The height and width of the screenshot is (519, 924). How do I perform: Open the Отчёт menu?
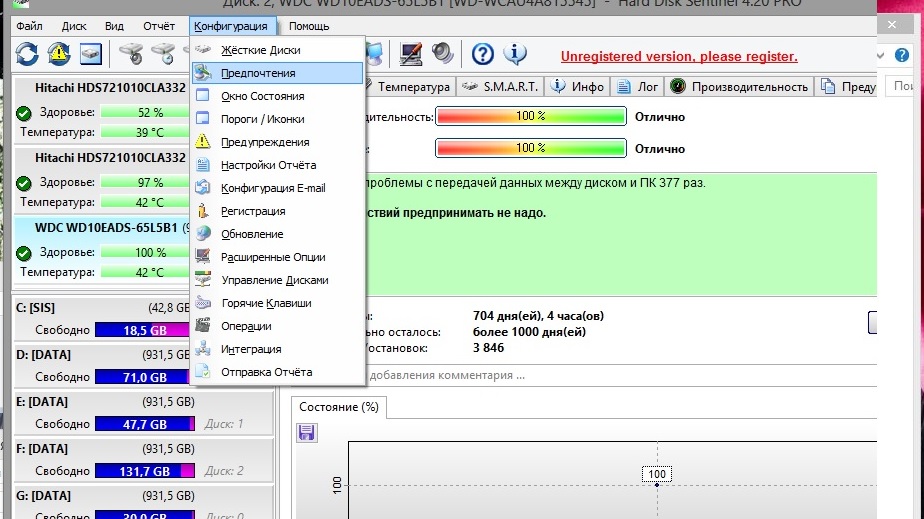coord(159,26)
